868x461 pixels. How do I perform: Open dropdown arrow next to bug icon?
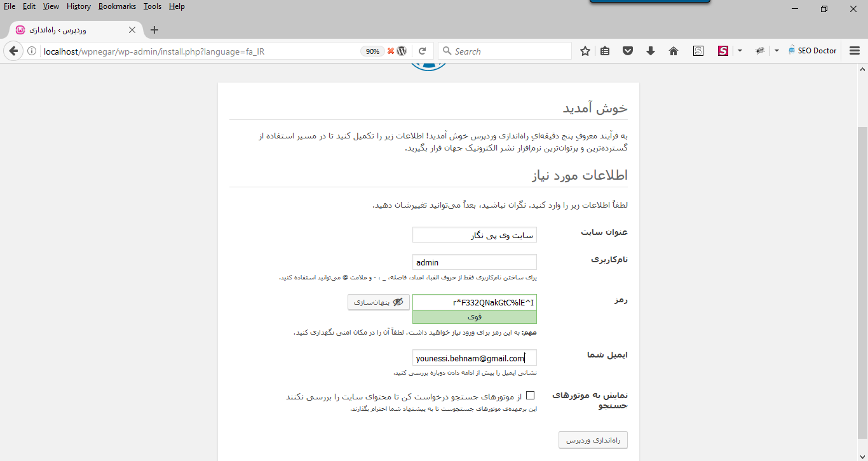[776, 51]
